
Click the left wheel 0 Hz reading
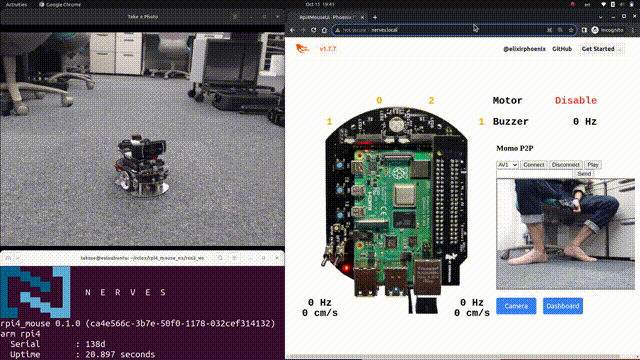pyautogui.click(x=320, y=302)
